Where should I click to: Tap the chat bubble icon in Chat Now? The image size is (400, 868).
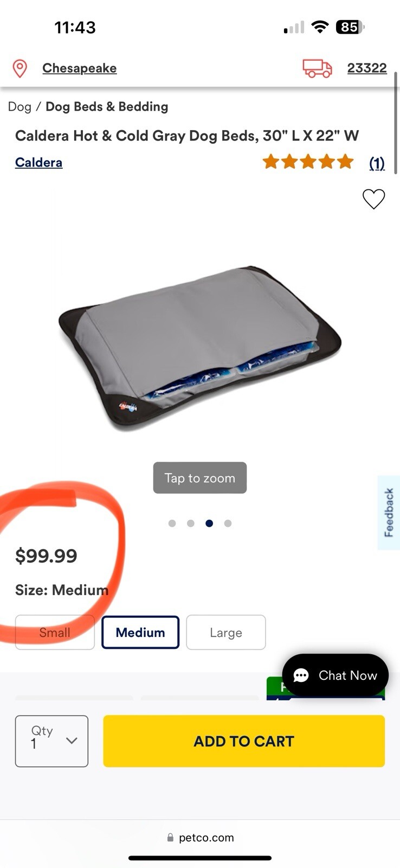click(301, 675)
